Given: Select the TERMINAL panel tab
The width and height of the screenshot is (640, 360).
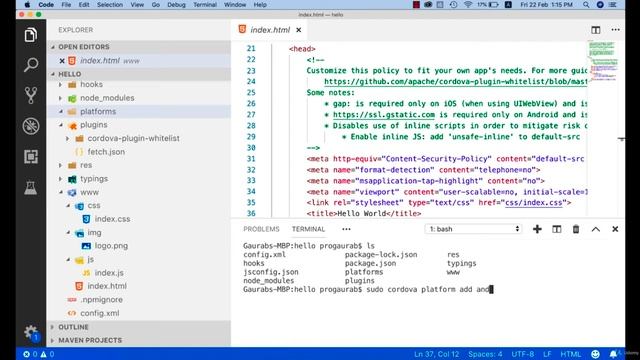Looking at the screenshot, I should point(308,229).
